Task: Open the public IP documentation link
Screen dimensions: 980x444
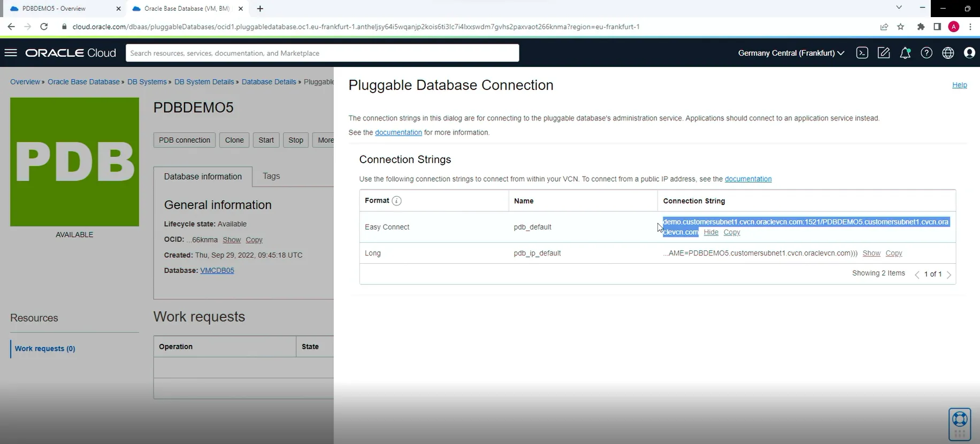Action: 748,179
